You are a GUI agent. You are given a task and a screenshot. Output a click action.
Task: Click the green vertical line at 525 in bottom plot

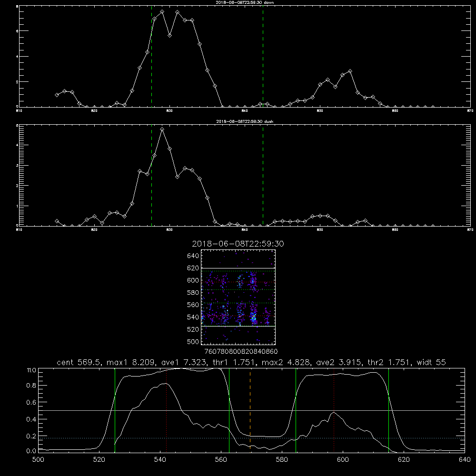(x=115, y=410)
